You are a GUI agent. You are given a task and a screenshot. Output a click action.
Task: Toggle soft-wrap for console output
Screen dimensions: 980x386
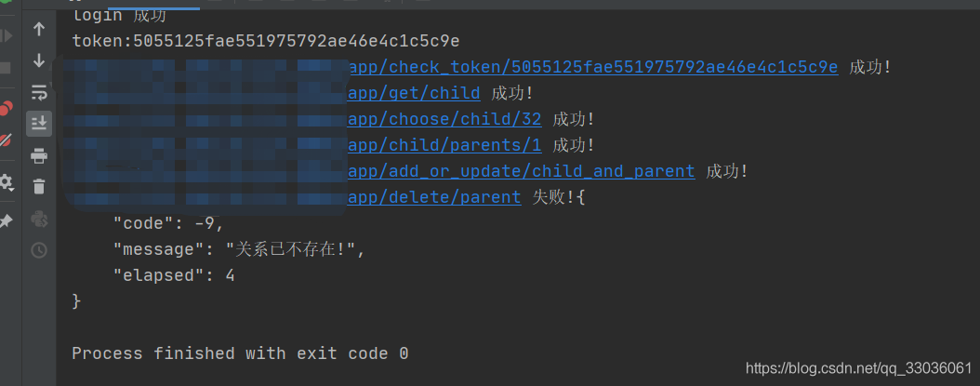pos(39,92)
